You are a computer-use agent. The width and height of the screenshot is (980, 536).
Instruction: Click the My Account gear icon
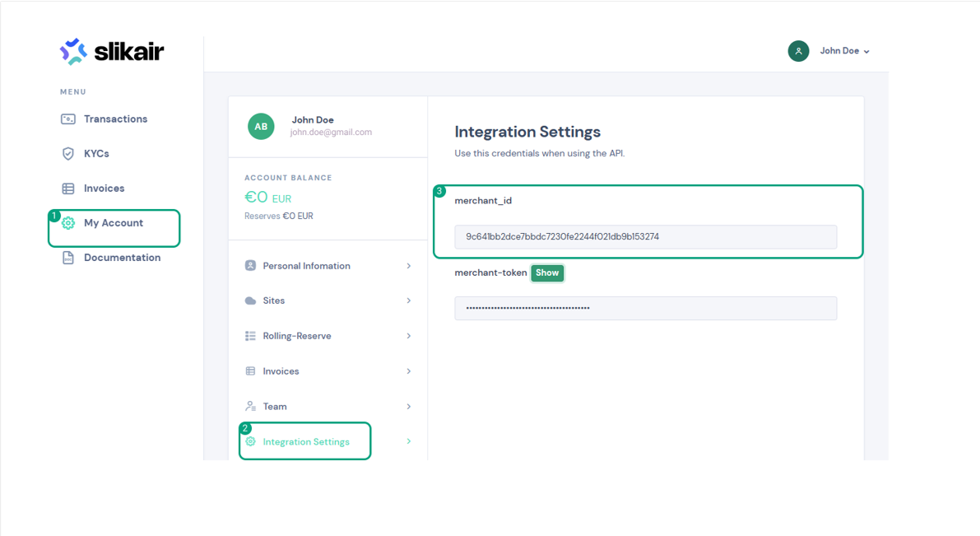pos(70,222)
